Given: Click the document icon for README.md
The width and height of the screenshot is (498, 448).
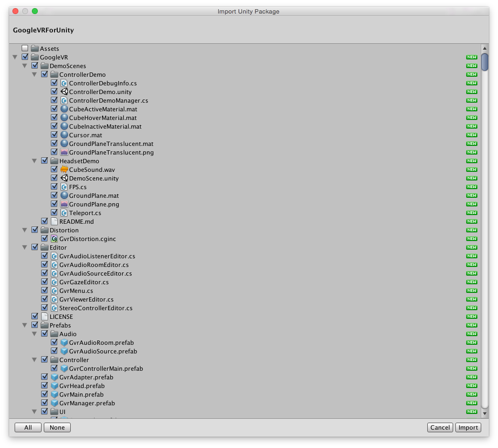Looking at the screenshot, I should click(55, 222).
